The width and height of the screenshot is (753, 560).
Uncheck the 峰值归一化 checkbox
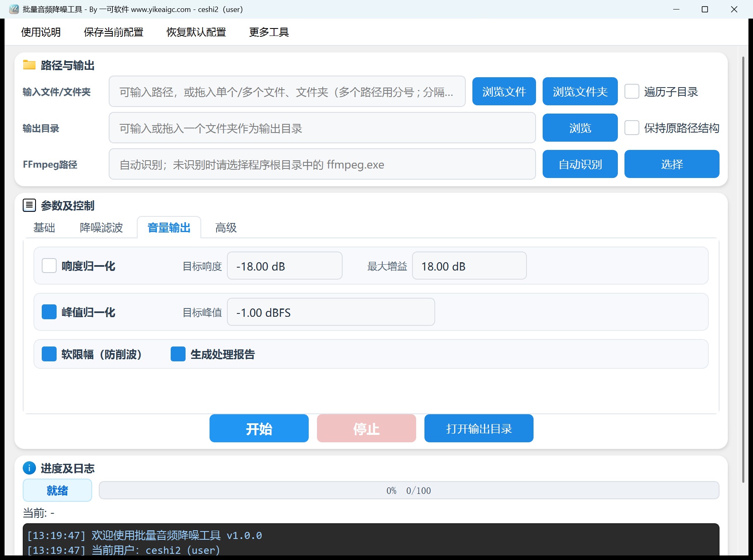tap(49, 312)
